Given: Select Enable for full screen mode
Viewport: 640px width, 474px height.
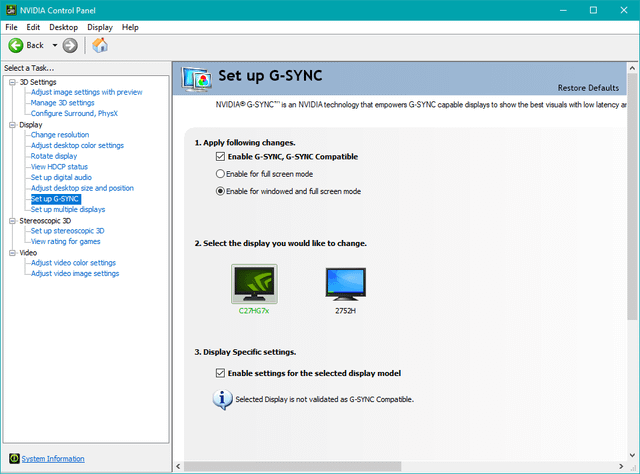Looking at the screenshot, I should click(x=221, y=174).
